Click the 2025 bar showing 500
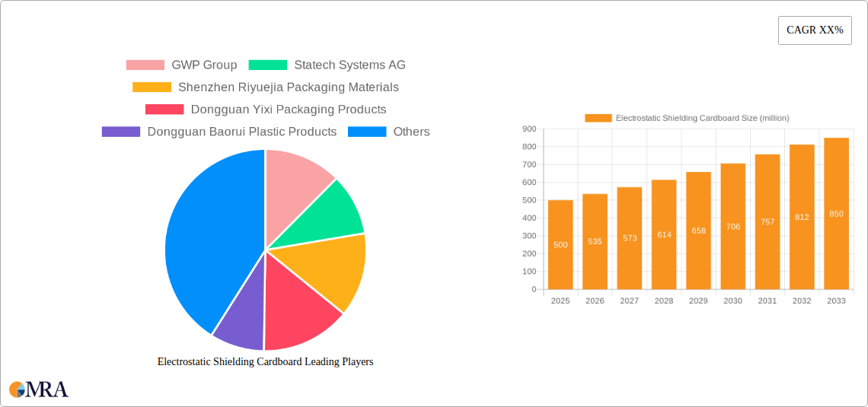 (560, 244)
